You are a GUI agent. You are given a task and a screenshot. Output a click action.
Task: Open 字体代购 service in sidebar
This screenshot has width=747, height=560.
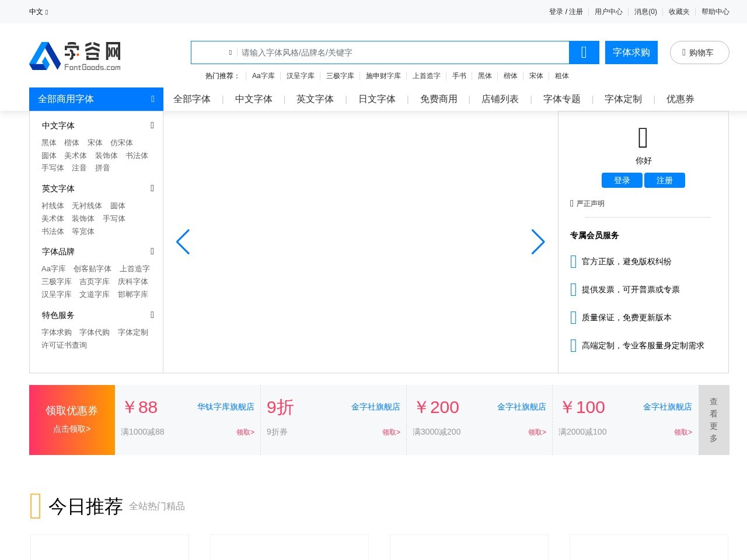pos(95,332)
